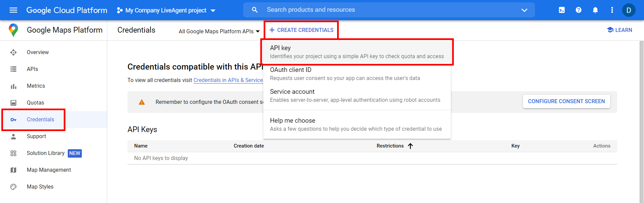Open the hamburger navigation menu

click(x=13, y=10)
